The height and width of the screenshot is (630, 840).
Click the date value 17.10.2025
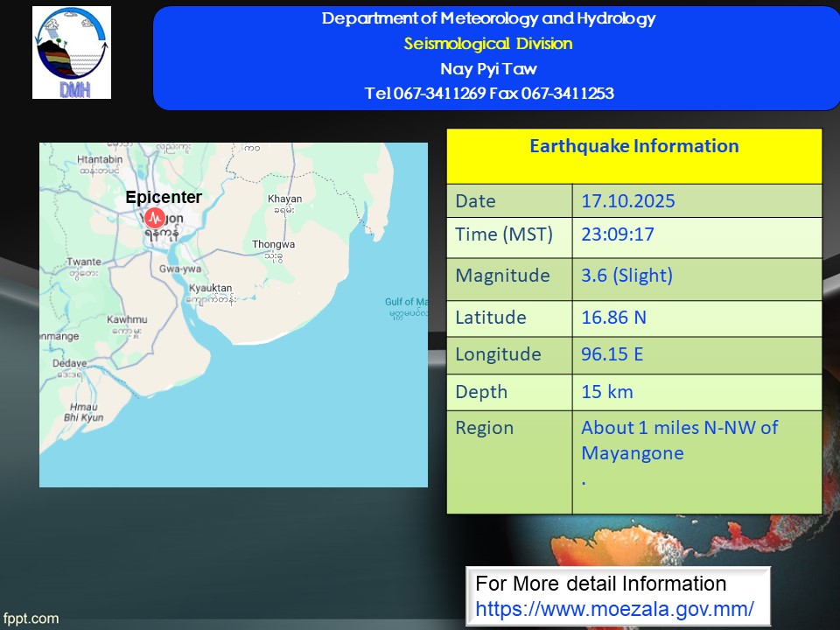[628, 201]
